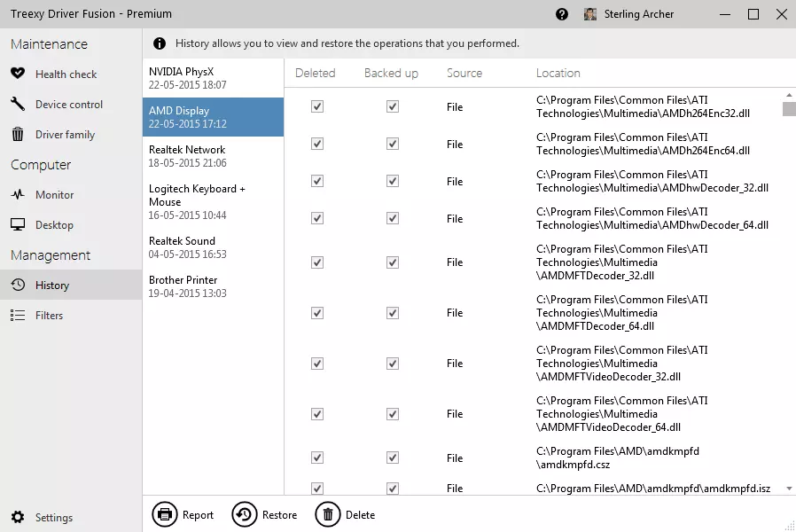Click the Restore button

click(265, 514)
